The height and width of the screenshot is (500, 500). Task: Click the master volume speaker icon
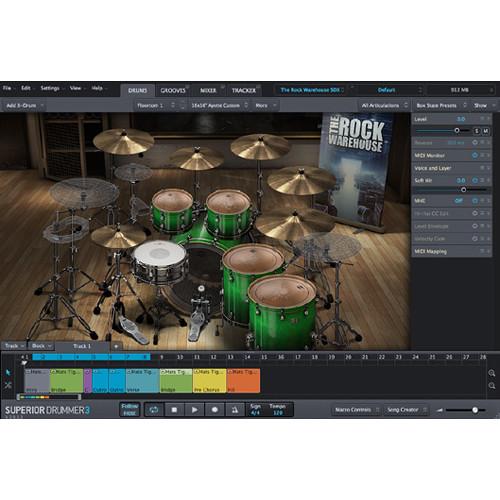coord(440,410)
